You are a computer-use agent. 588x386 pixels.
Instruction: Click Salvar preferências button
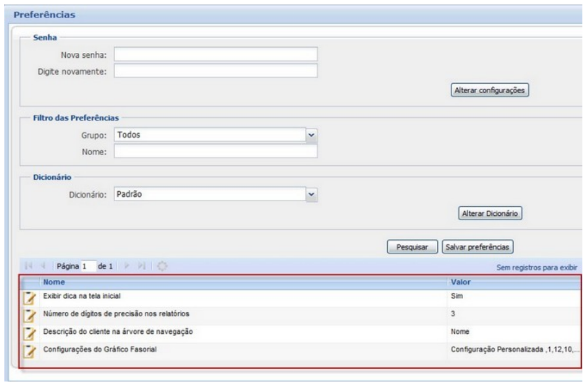[x=477, y=246]
